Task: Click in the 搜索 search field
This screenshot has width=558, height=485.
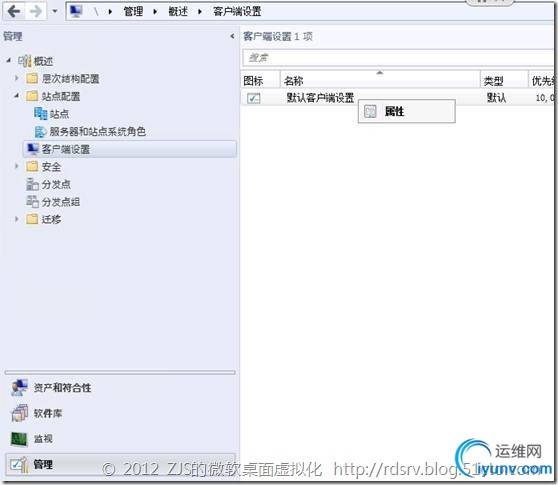Action: click(x=398, y=57)
